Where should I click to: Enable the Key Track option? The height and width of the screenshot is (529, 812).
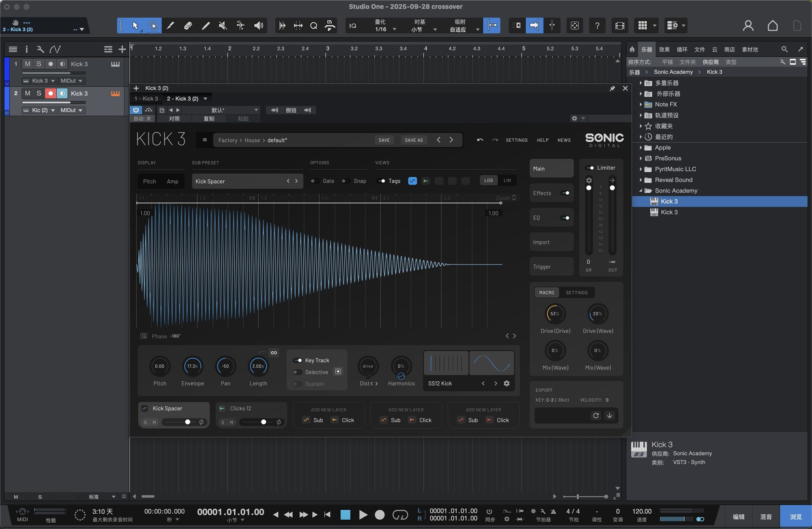pyautogui.click(x=297, y=360)
